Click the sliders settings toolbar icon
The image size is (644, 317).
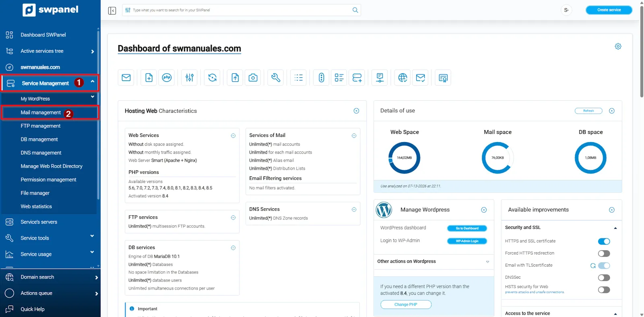point(190,78)
